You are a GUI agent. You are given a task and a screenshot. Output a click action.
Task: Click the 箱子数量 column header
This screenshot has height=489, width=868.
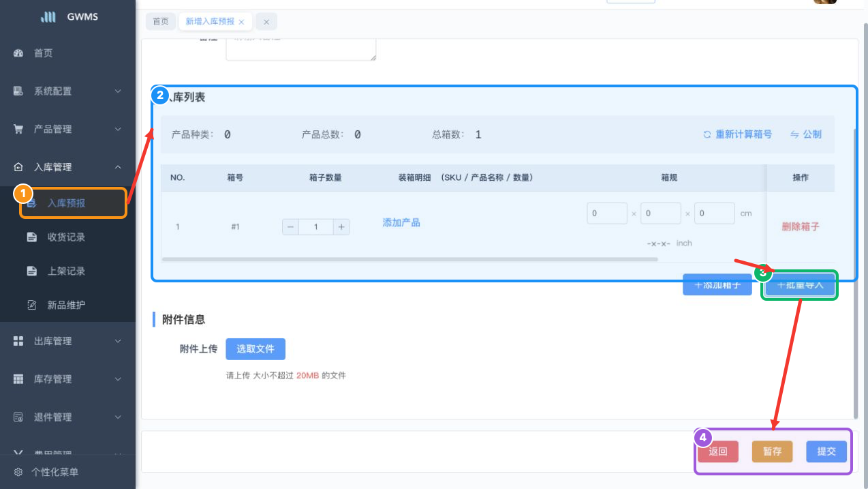coord(325,177)
